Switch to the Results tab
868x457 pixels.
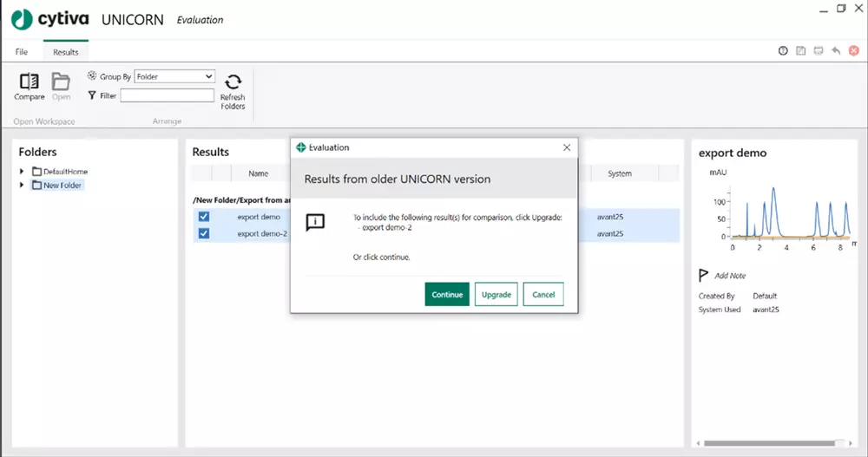point(66,52)
